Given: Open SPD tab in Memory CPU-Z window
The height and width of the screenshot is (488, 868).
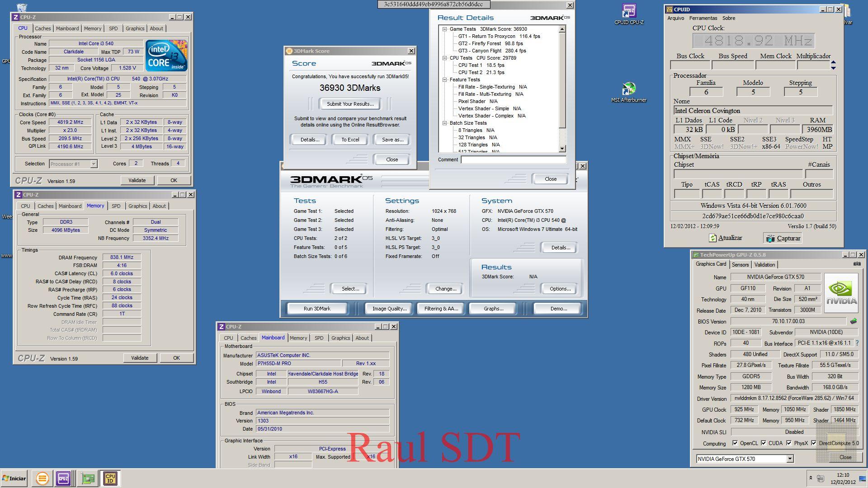Looking at the screenshot, I should coord(116,206).
